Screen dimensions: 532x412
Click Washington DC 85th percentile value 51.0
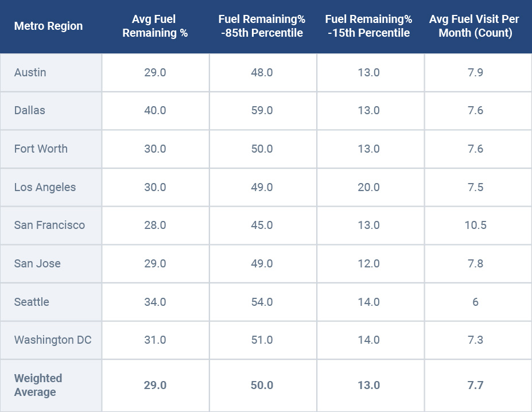tap(262, 340)
